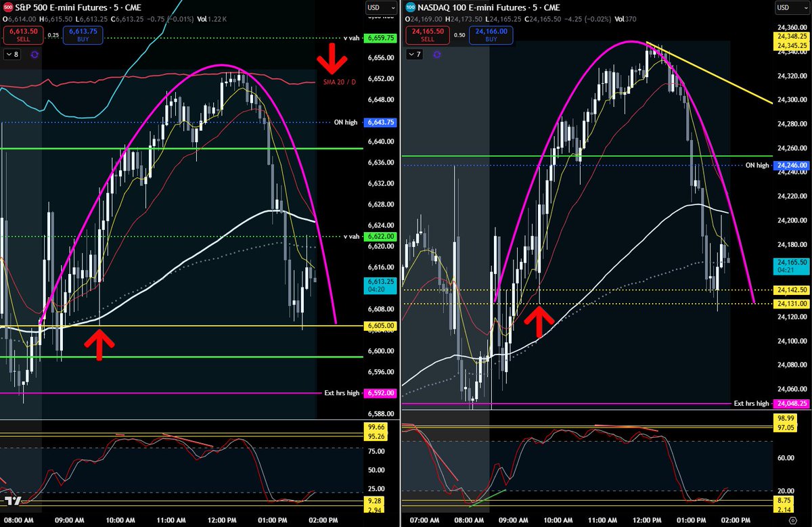Screen dimensions: 812x527
Task: Click the 99.66 oscillator level label
Action: pos(376,427)
